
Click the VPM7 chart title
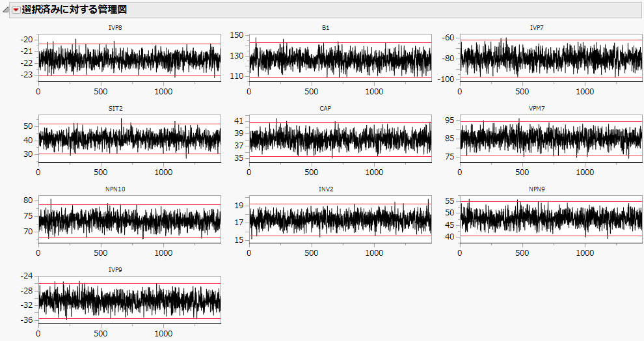click(537, 109)
